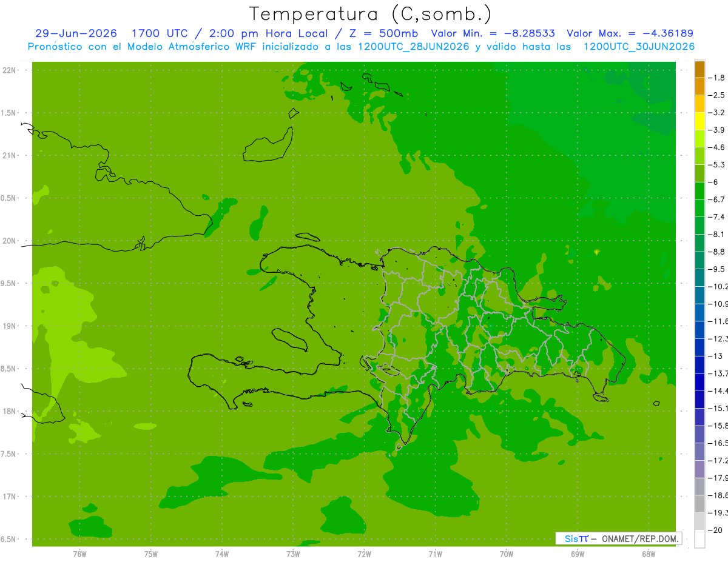
Task: Click the yellow swatch between -3.2 and -3.9
Action: pos(699,121)
